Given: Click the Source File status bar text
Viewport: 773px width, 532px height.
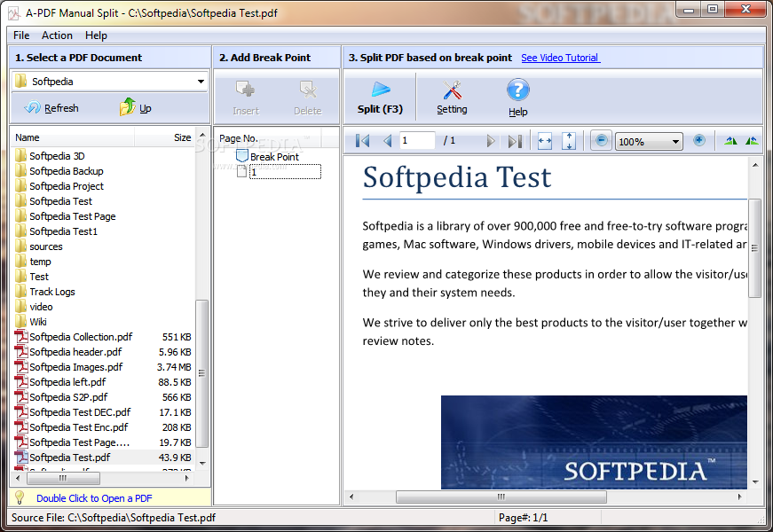Looking at the screenshot, I should (114, 518).
